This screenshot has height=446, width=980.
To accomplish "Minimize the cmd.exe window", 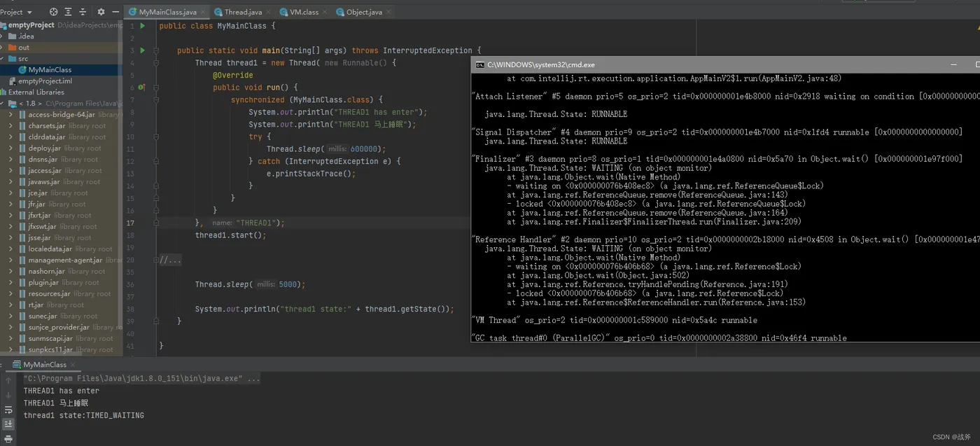I will [953, 64].
